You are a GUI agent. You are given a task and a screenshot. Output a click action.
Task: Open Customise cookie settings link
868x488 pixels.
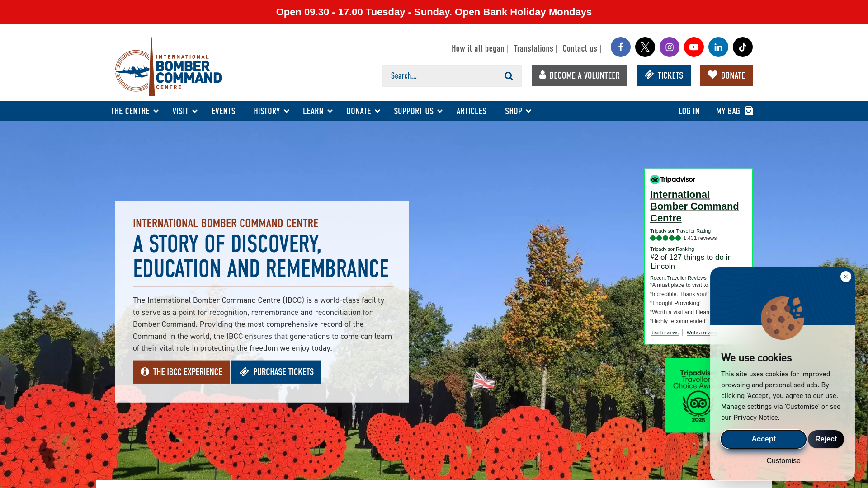pos(783,461)
